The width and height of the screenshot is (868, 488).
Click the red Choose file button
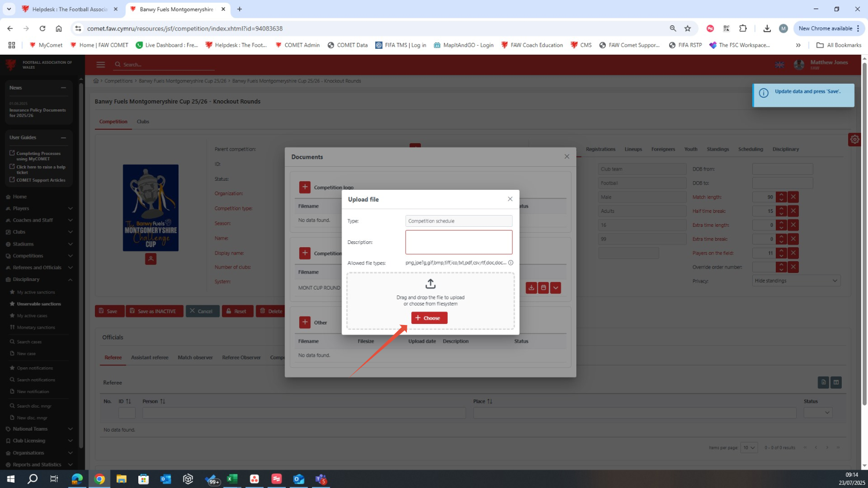pos(429,318)
